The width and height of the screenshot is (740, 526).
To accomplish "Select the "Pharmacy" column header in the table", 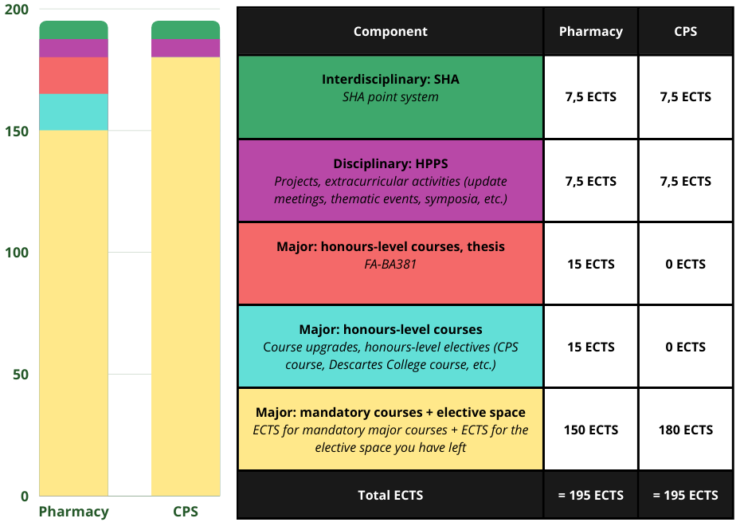I will point(590,31).
